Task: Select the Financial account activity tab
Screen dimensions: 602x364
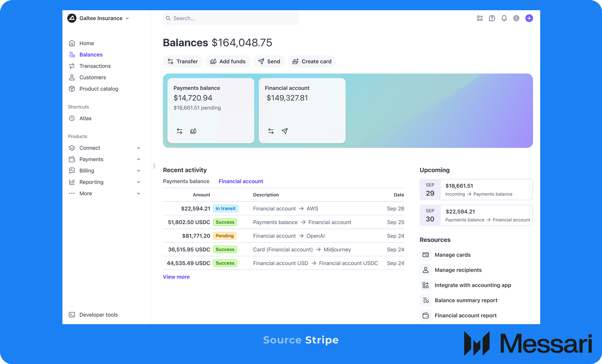Action: 241,181
